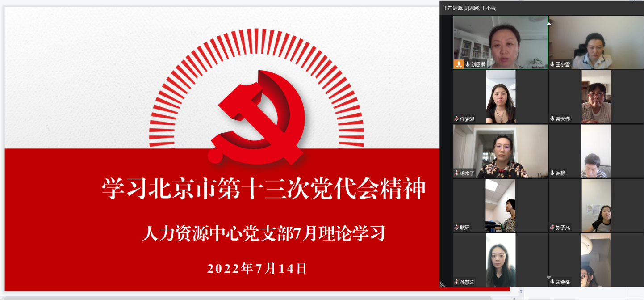Select 许静's video tile
This screenshot has height=300, width=644.
(596, 151)
